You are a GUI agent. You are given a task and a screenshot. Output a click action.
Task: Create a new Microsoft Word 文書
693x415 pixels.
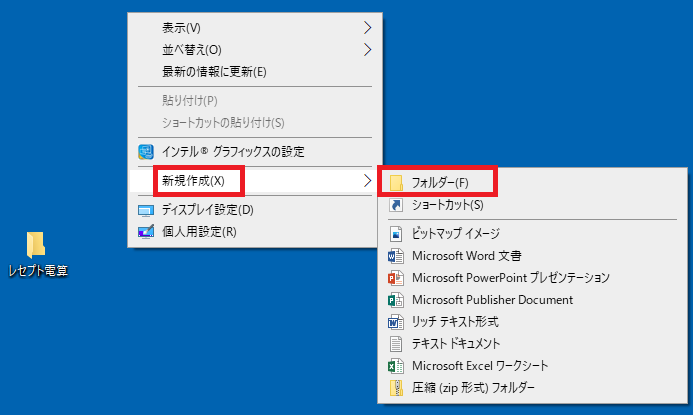532,256
